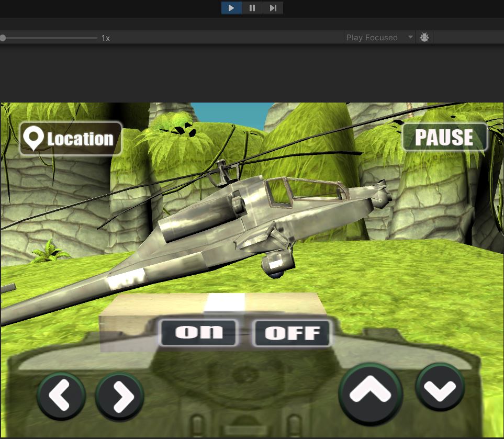Click the map pin icon beside Location
The height and width of the screenshot is (439, 504).
[x=33, y=139]
